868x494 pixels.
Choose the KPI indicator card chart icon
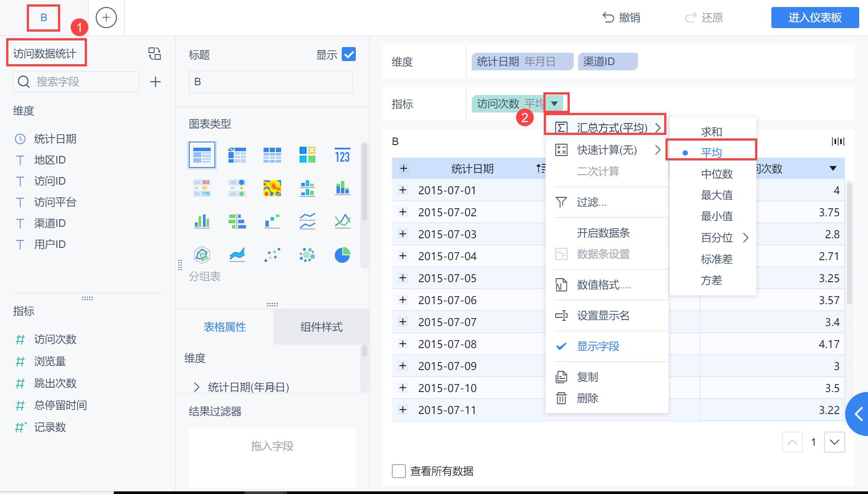342,155
